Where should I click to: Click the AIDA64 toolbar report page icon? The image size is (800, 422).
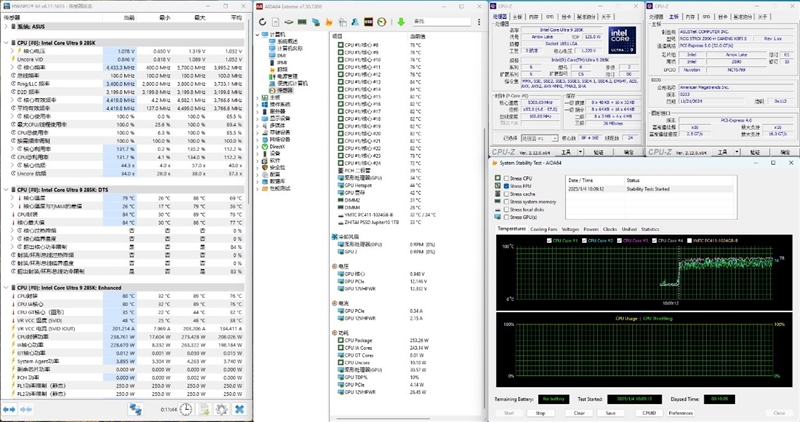pyautogui.click(x=276, y=22)
